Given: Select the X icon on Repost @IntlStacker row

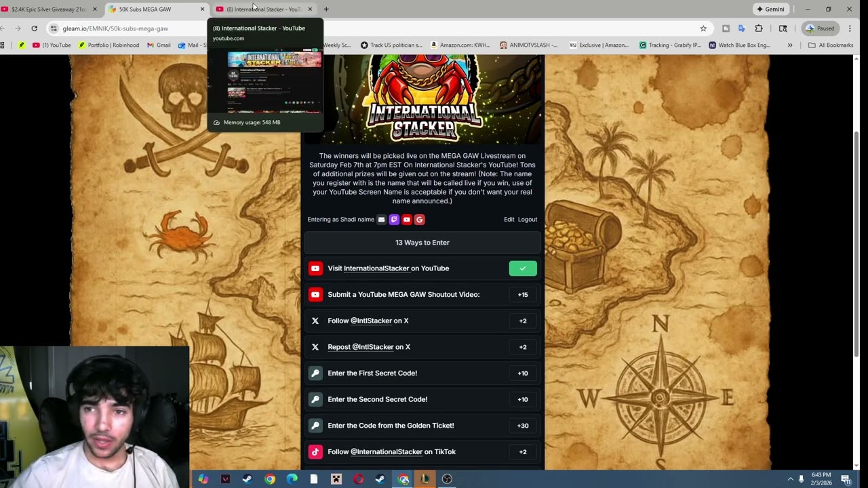Looking at the screenshot, I should tap(315, 347).
